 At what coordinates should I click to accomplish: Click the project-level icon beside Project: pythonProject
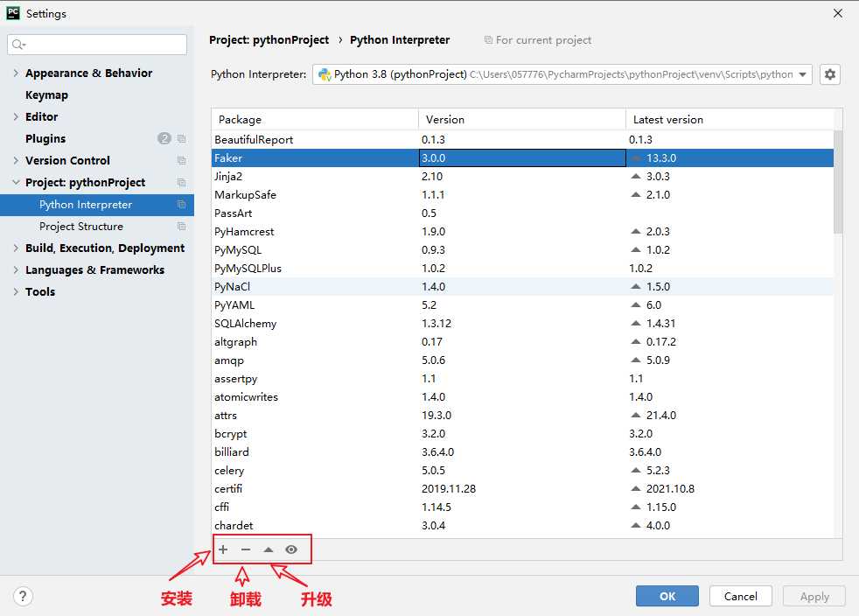coord(181,183)
